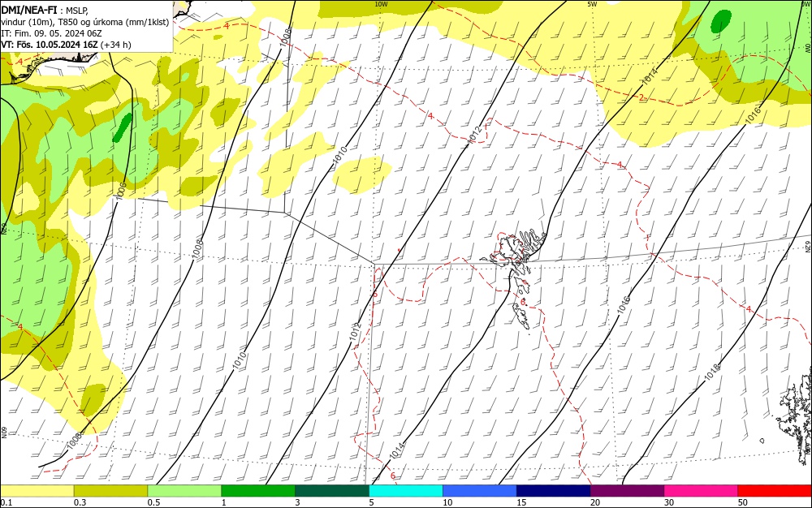This screenshot has width=812, height=508.
Task: Click the legend value '0.1'
Action: pos(6,502)
